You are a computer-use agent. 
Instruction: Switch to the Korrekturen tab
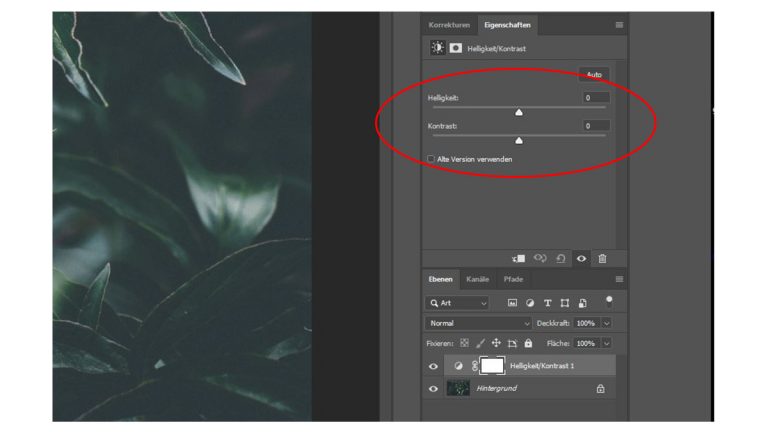449,24
